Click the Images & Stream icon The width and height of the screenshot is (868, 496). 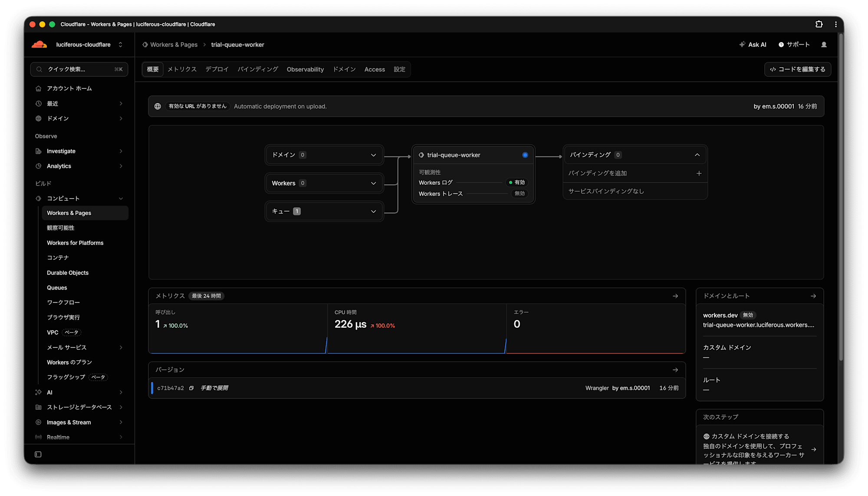click(39, 422)
